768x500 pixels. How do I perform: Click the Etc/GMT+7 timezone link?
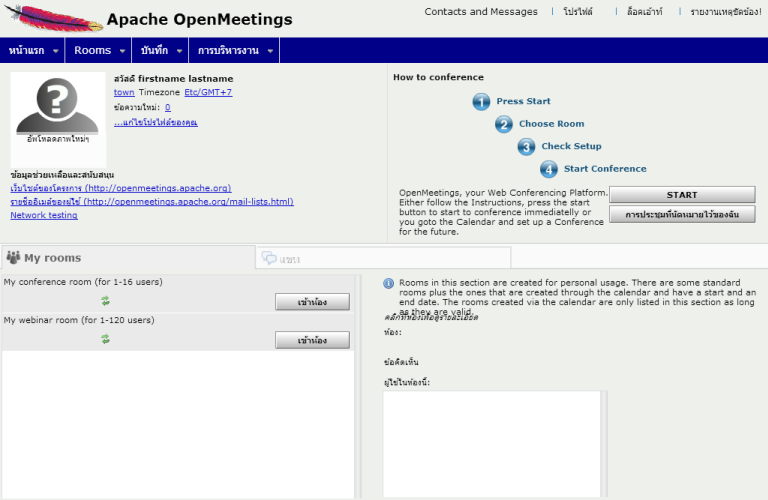click(208, 92)
